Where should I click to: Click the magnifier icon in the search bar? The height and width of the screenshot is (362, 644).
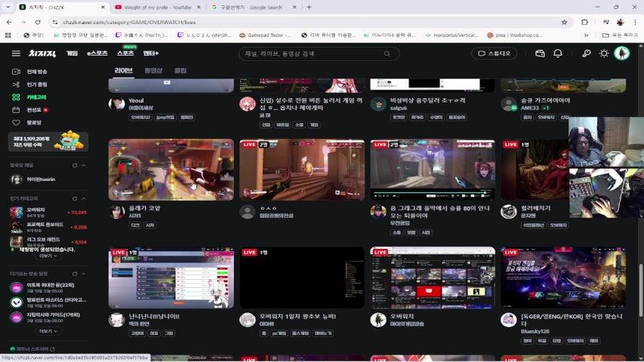click(387, 54)
